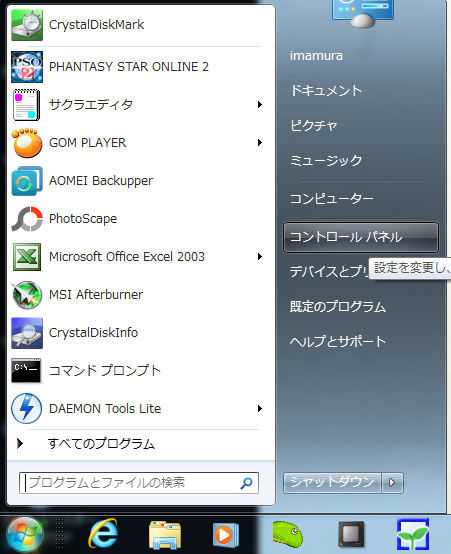The height and width of the screenshot is (554, 451).
Task: Click the green bean taskbar icon
Action: [288, 534]
